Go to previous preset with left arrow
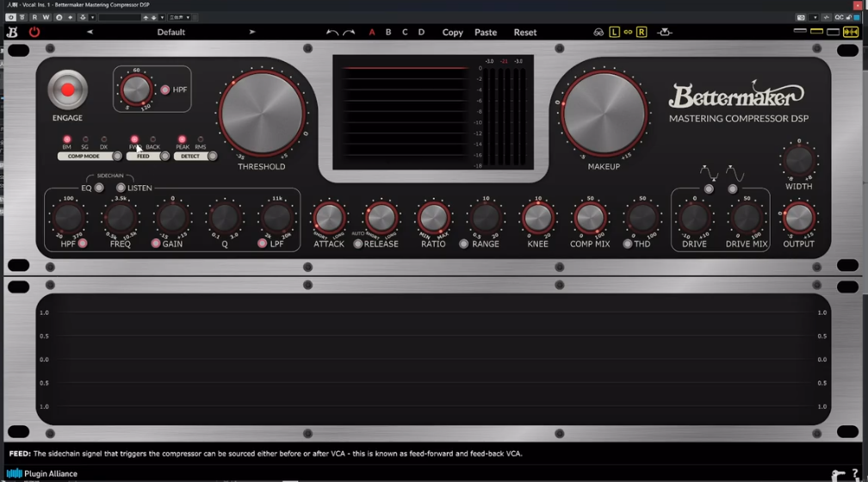The image size is (868, 482). [90, 32]
